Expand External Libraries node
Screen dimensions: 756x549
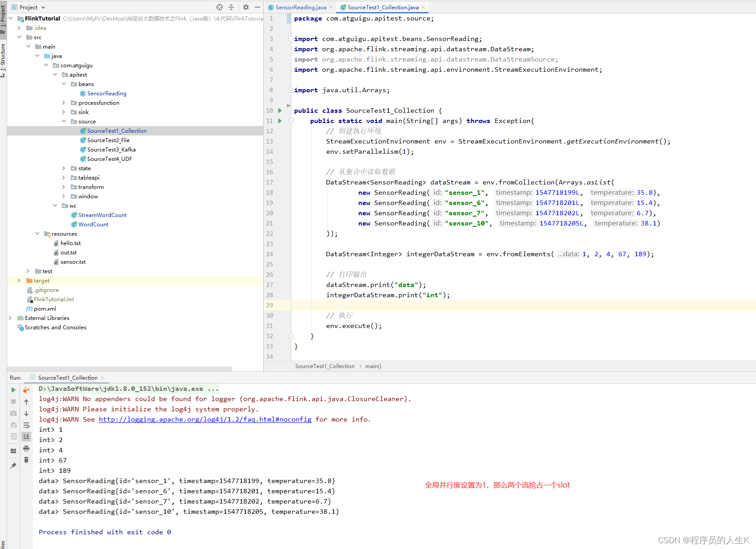coord(10,318)
